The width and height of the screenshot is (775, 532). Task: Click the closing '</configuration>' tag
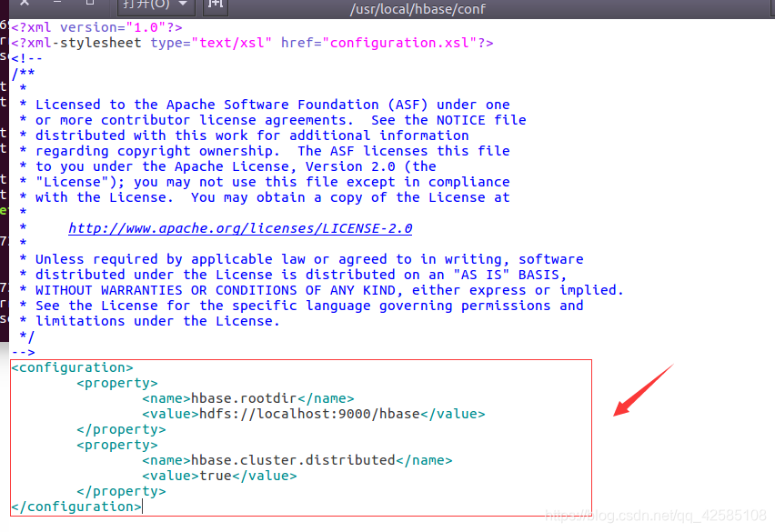pyautogui.click(x=76, y=507)
